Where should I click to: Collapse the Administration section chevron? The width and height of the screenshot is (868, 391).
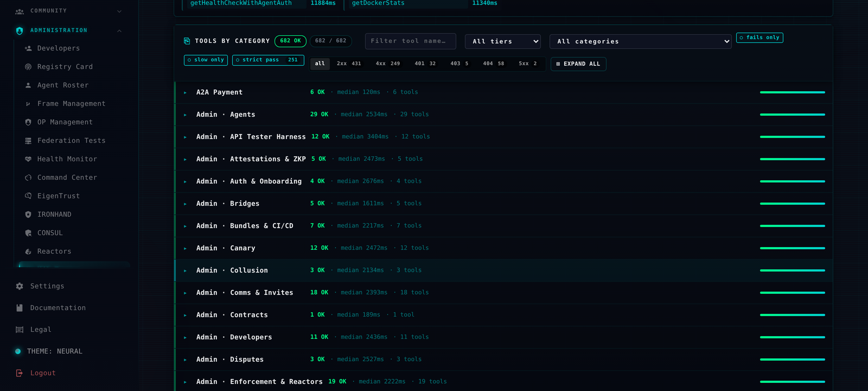(x=119, y=30)
